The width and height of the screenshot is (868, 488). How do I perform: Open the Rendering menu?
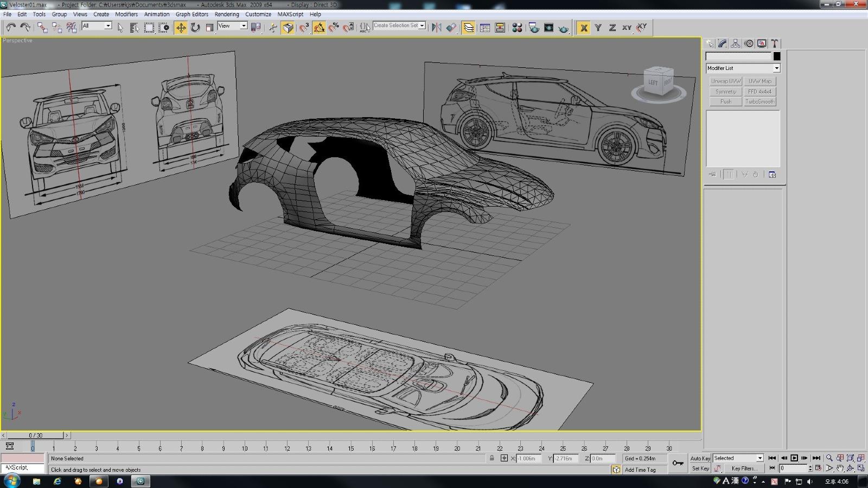227,14
